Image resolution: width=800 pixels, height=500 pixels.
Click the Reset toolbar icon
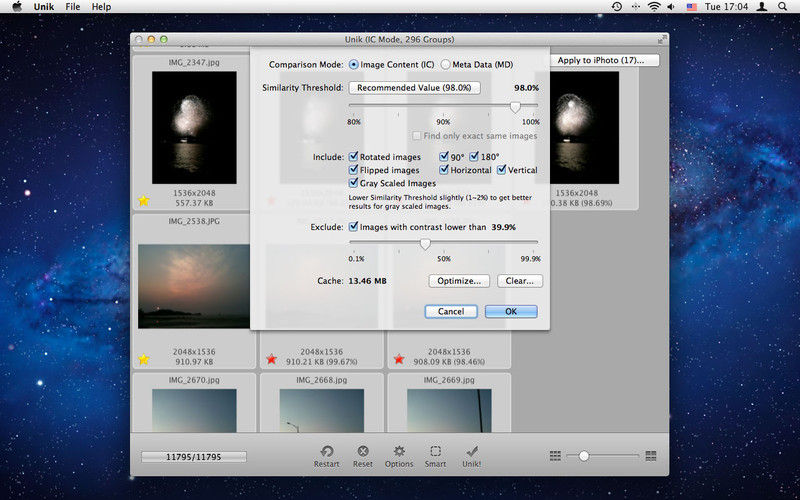363,451
